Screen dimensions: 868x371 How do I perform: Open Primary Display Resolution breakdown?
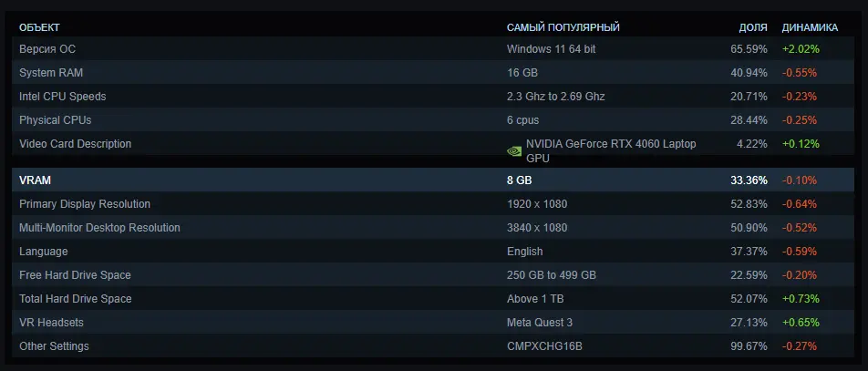tap(85, 204)
